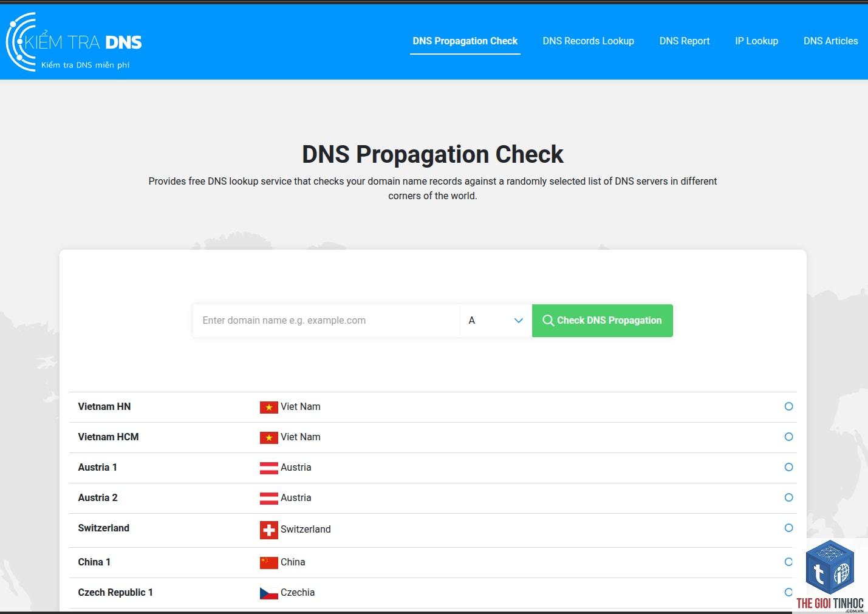Click the Austria flag in Austria 1 row

pyautogui.click(x=268, y=468)
